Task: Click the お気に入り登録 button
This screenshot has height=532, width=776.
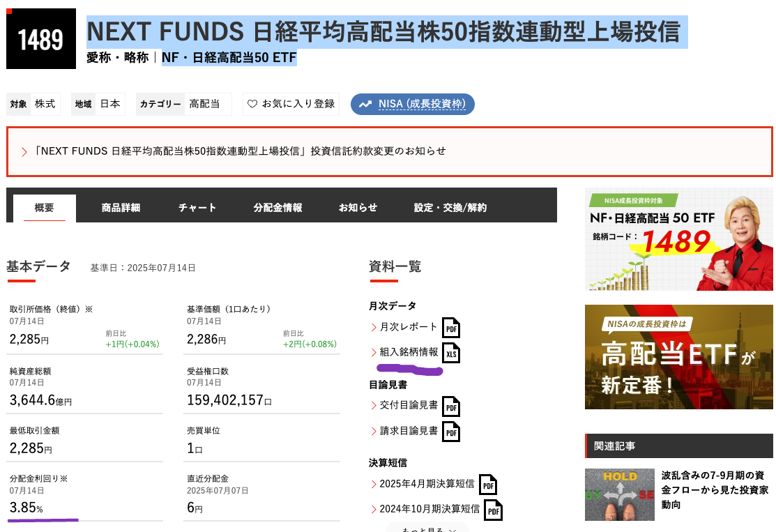Action: point(291,104)
